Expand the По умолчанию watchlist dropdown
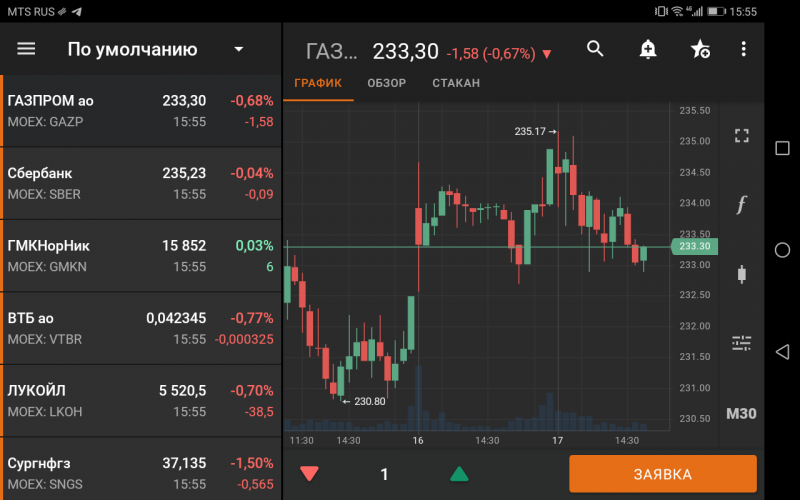This screenshot has height=500, width=800. 238,49
